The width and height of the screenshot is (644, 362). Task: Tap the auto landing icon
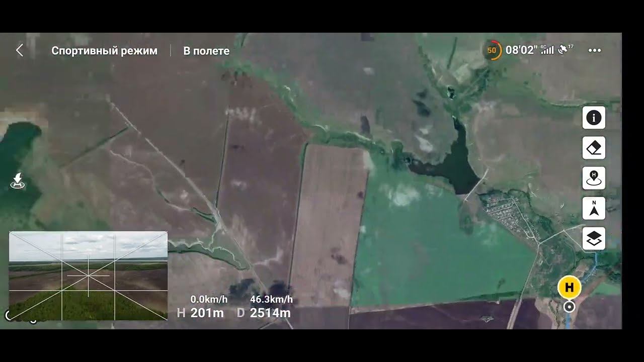point(18,182)
